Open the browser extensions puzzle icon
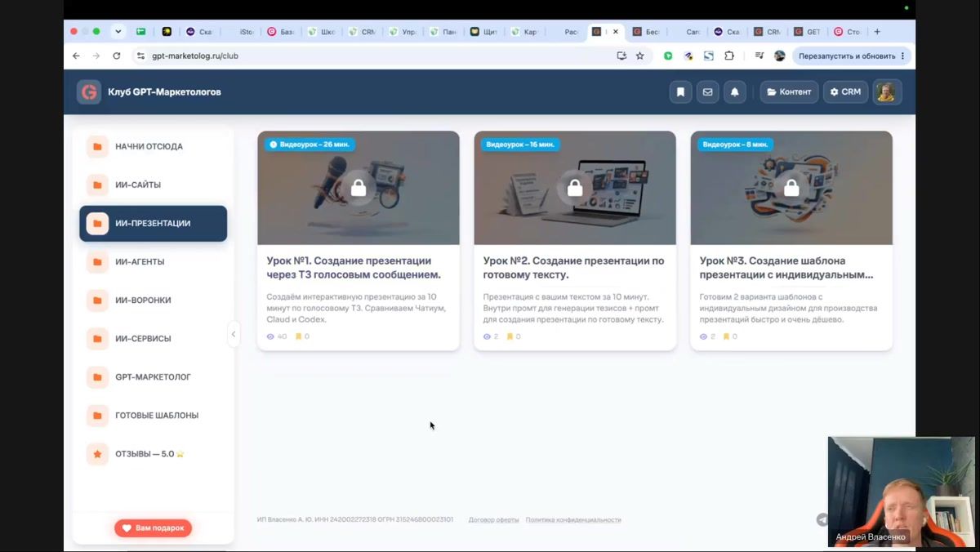The width and height of the screenshot is (980, 552). coord(729,56)
